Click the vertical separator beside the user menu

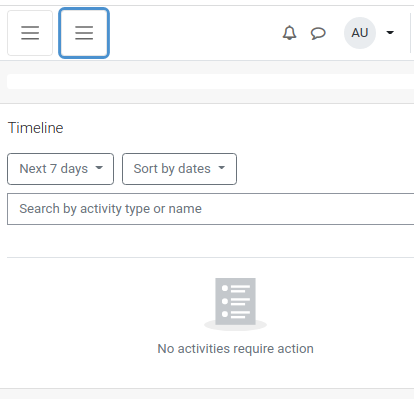[x=411, y=33]
